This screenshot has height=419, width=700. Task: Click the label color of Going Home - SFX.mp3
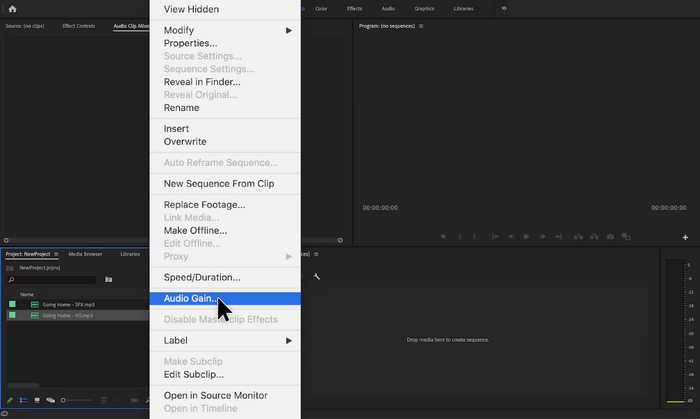tap(12, 304)
